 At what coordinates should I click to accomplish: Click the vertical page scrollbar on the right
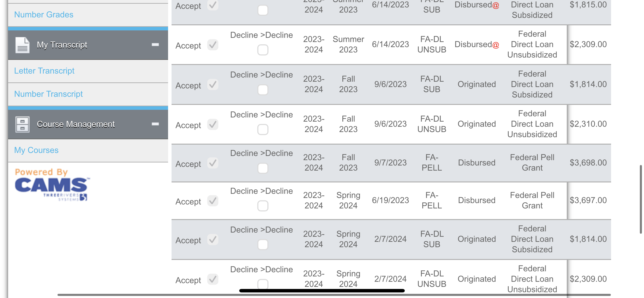[641, 199]
